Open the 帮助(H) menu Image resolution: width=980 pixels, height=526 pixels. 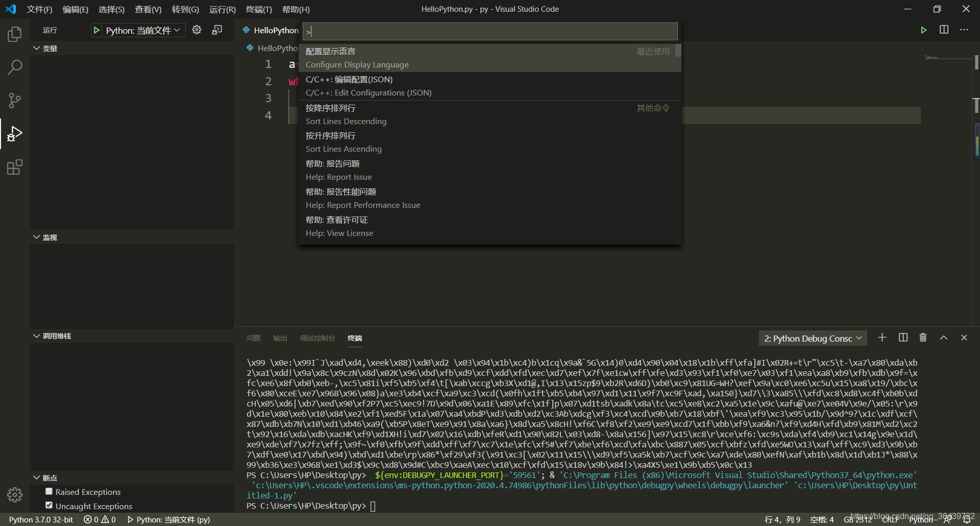(296, 9)
